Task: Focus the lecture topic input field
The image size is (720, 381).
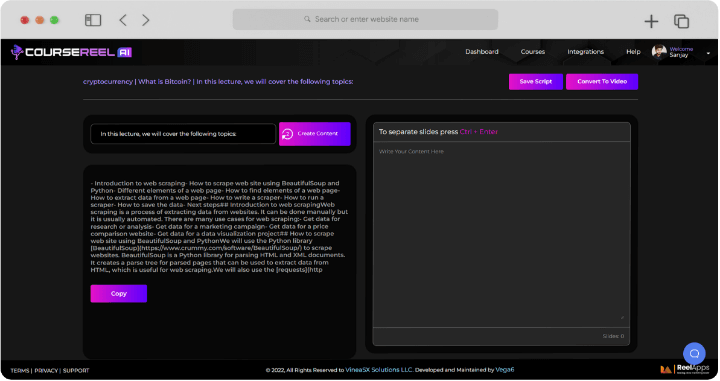Action: [183, 134]
